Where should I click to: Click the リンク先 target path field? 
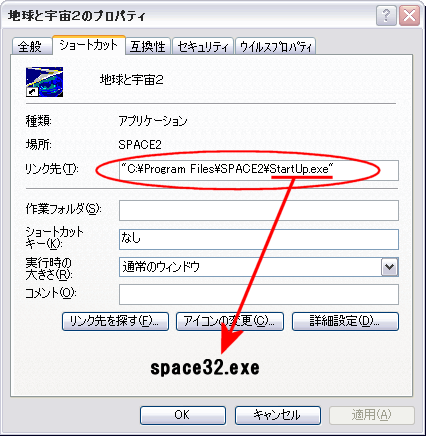tap(259, 170)
